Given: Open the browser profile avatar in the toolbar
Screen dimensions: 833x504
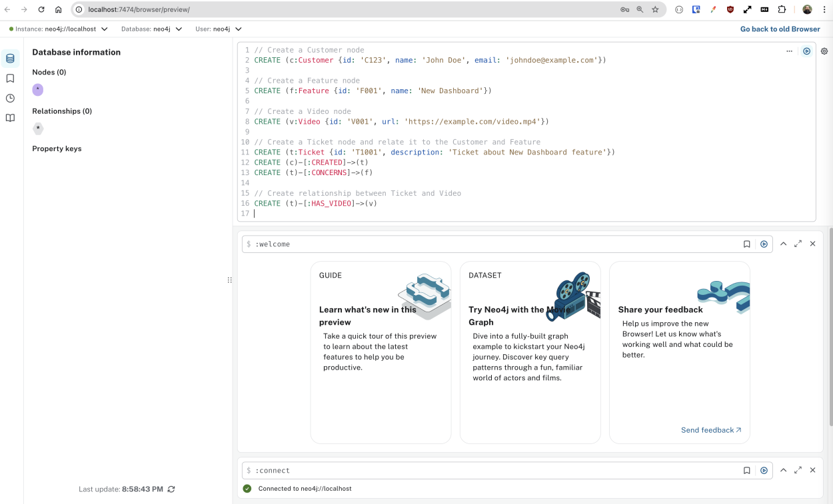Looking at the screenshot, I should [x=806, y=9].
